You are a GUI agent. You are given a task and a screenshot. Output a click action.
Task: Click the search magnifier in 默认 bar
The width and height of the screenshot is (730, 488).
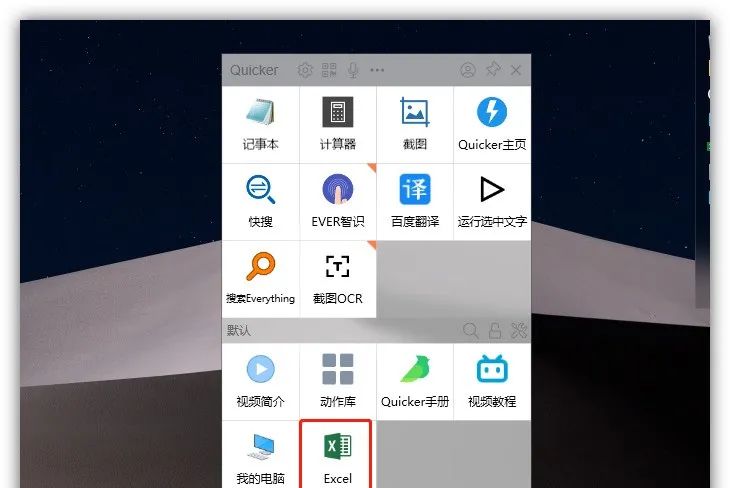pos(471,331)
